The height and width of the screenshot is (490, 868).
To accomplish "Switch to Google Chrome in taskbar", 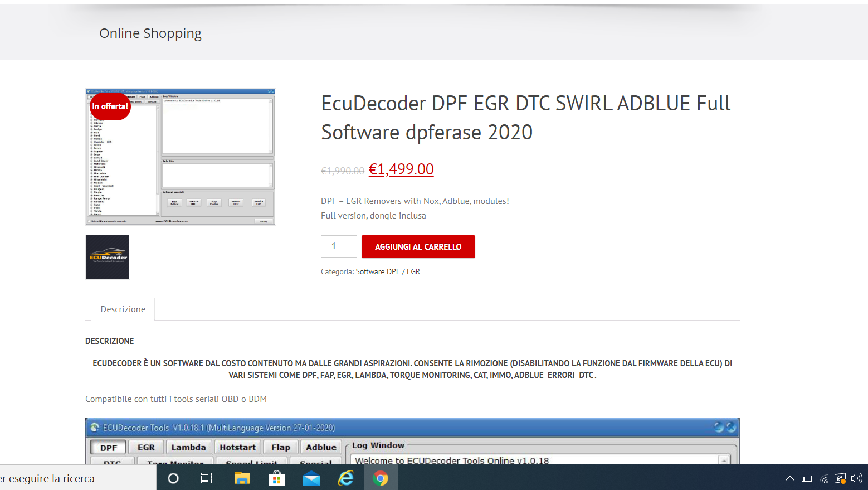I will tap(381, 478).
